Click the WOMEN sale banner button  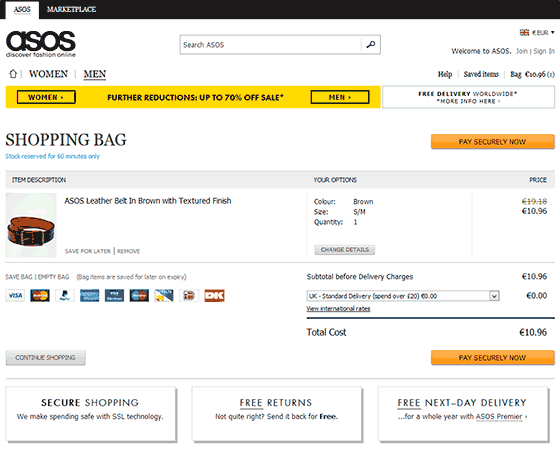pos(46,97)
